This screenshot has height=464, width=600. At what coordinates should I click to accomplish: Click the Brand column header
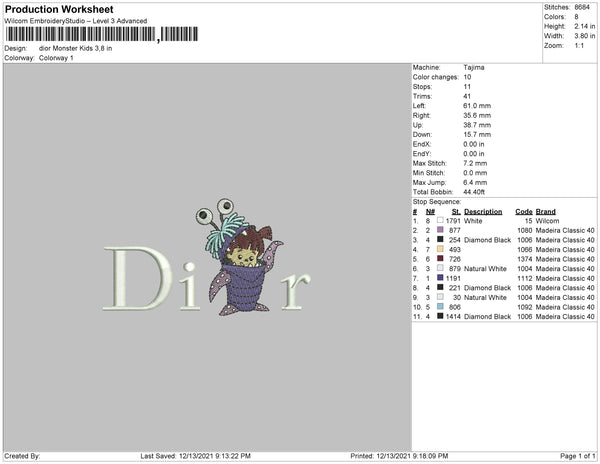pyautogui.click(x=545, y=212)
